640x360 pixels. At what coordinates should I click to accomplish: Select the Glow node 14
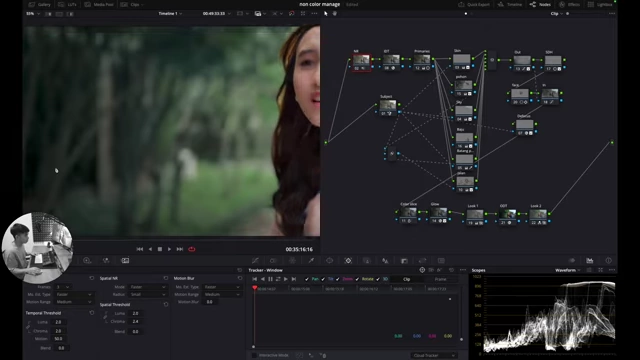(x=439, y=215)
